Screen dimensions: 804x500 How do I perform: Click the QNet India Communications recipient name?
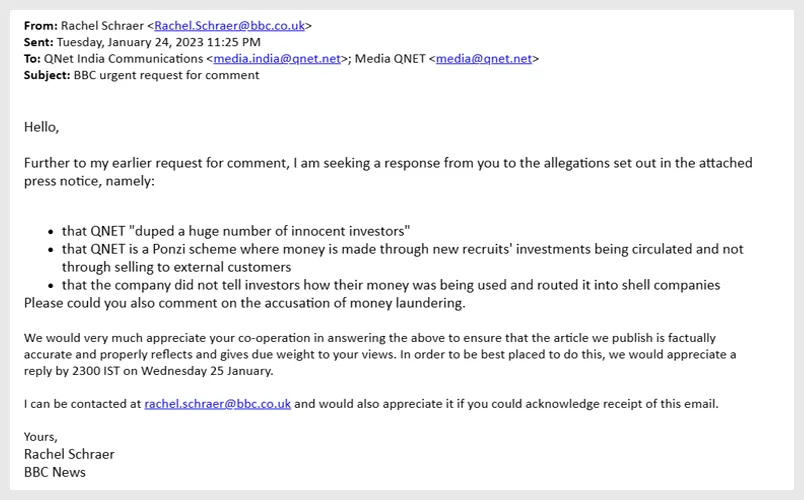pyautogui.click(x=123, y=59)
